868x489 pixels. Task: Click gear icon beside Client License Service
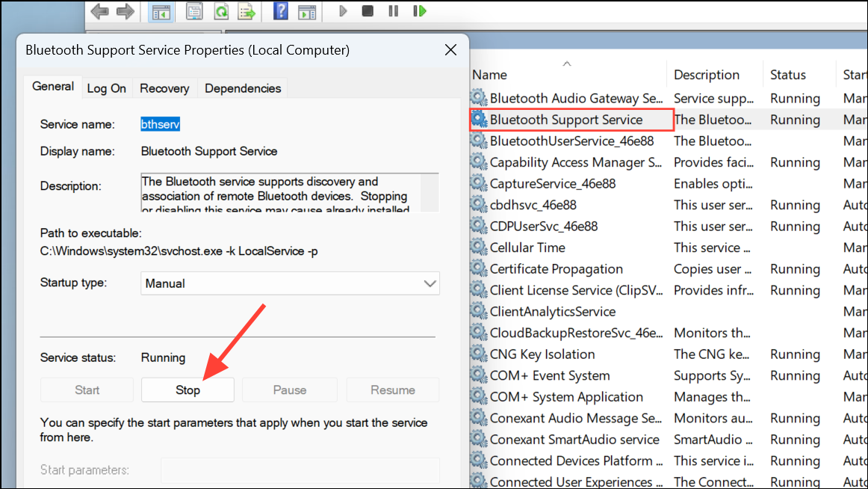coord(479,289)
